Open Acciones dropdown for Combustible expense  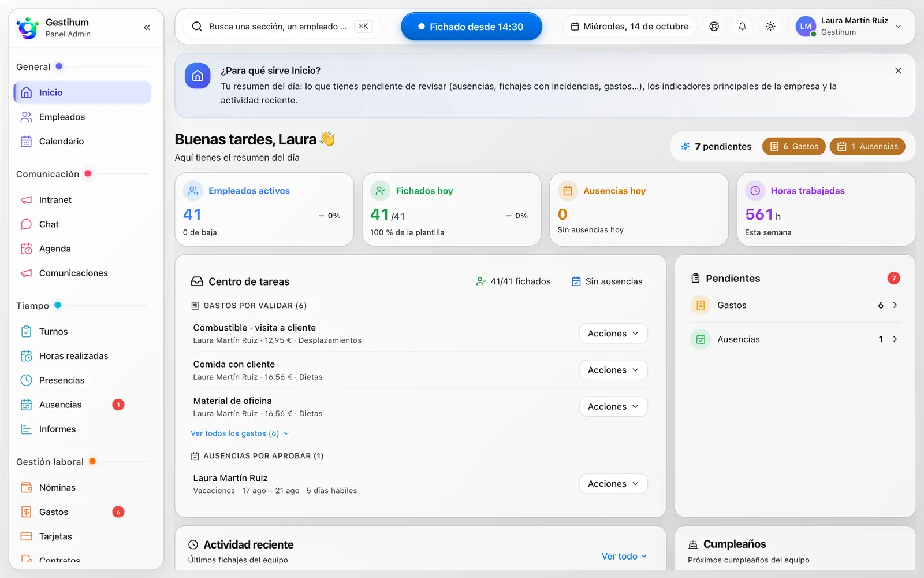point(613,334)
